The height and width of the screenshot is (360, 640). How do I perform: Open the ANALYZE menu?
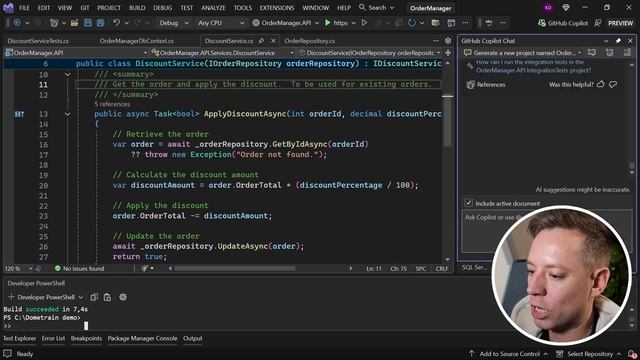click(213, 8)
